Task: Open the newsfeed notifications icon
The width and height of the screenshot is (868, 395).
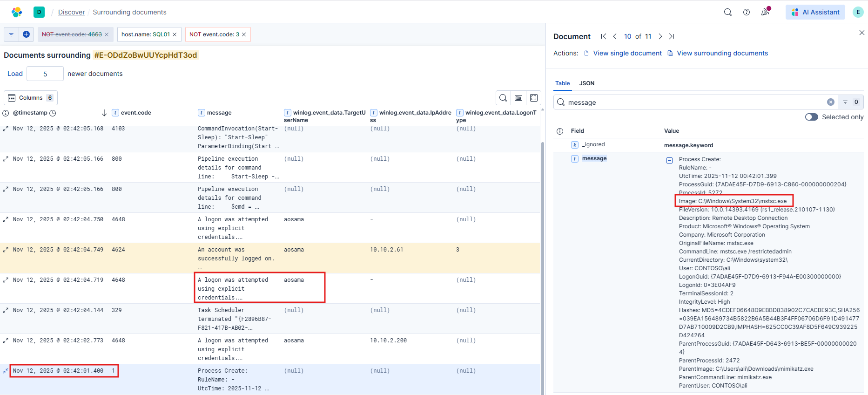Action: 765,12
